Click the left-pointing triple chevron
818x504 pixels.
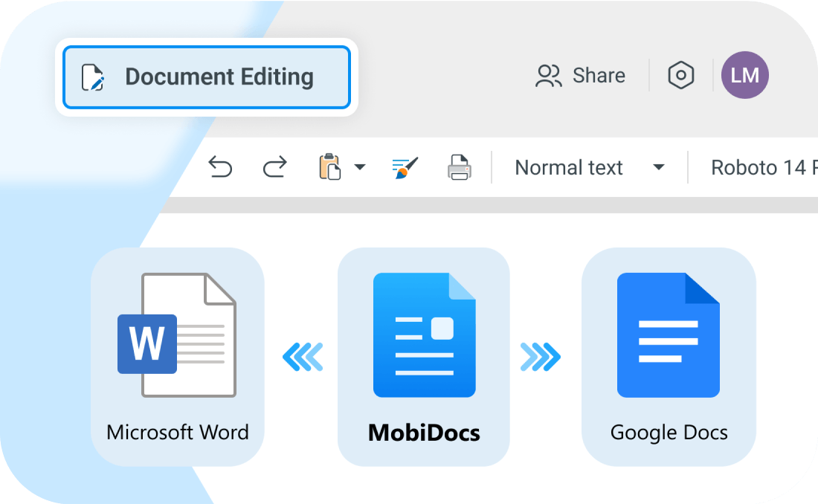point(303,357)
